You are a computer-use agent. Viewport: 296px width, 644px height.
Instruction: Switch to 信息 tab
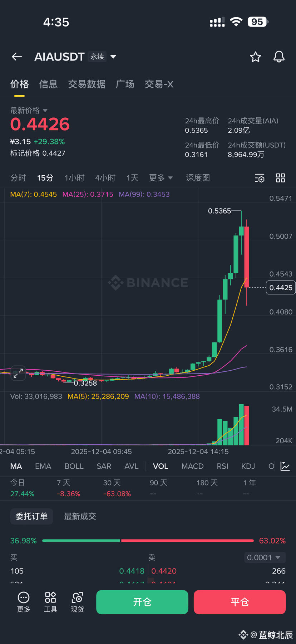point(48,84)
